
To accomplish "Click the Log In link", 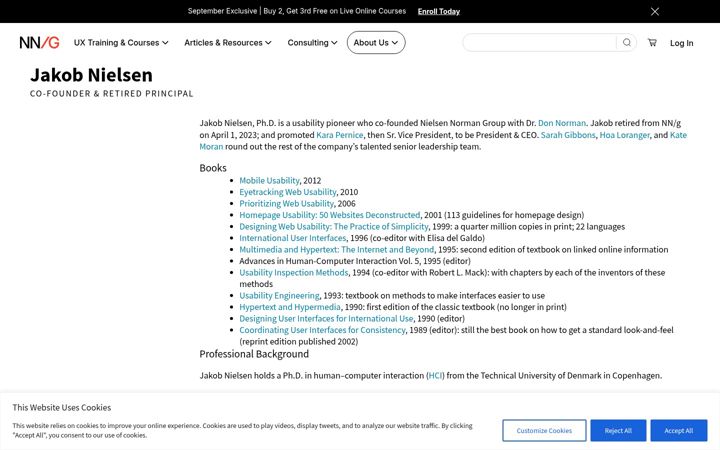I will [x=681, y=43].
